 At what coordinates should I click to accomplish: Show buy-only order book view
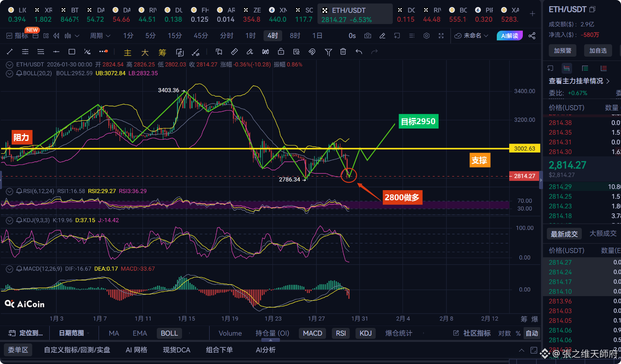click(585, 68)
